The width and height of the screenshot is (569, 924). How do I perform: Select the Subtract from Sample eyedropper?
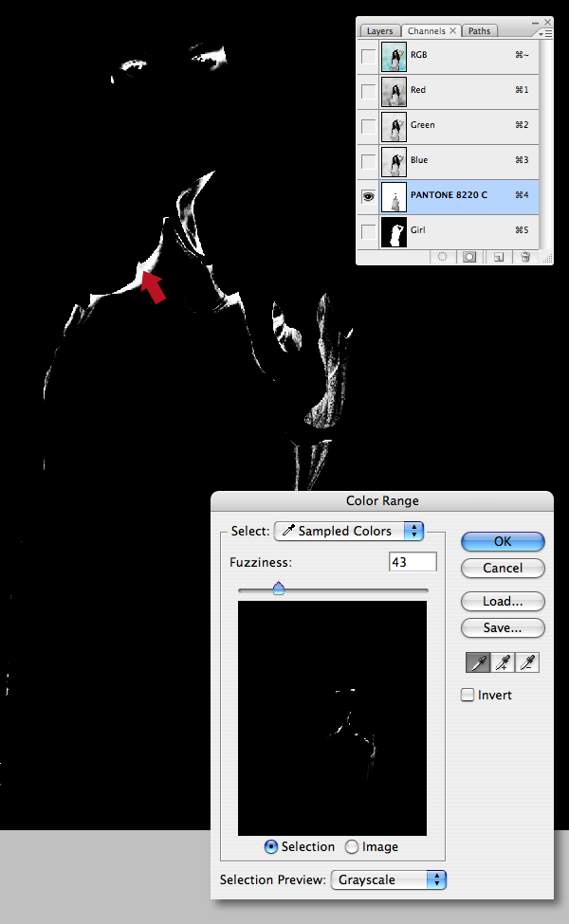coord(527,662)
